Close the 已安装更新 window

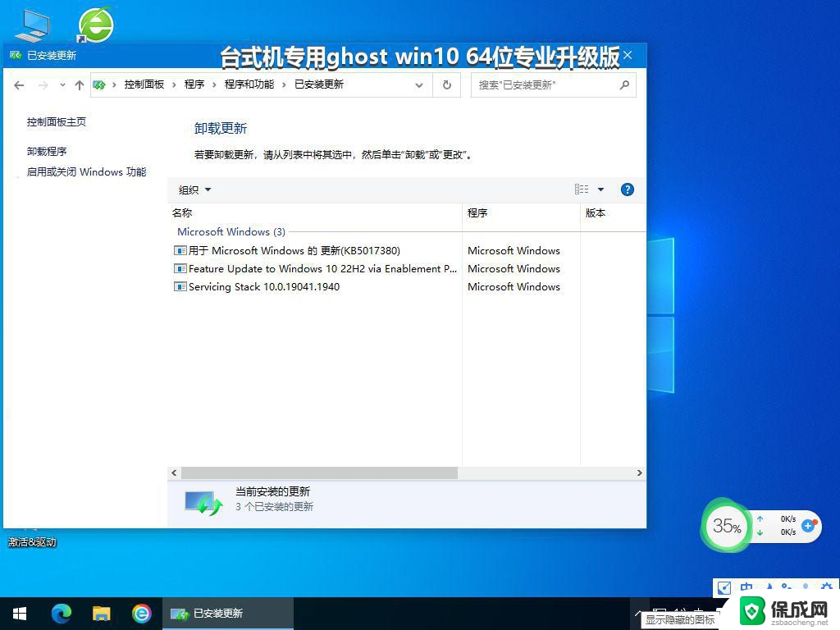tap(628, 55)
